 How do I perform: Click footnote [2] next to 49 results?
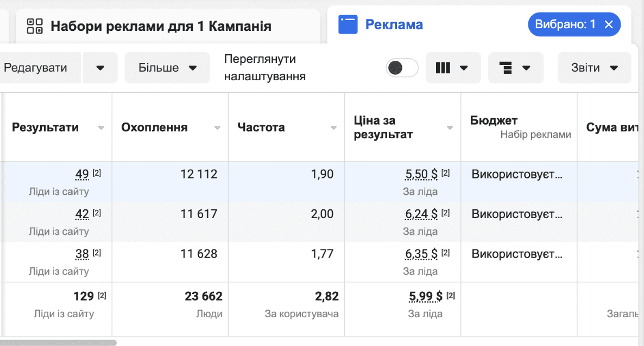coord(97,173)
